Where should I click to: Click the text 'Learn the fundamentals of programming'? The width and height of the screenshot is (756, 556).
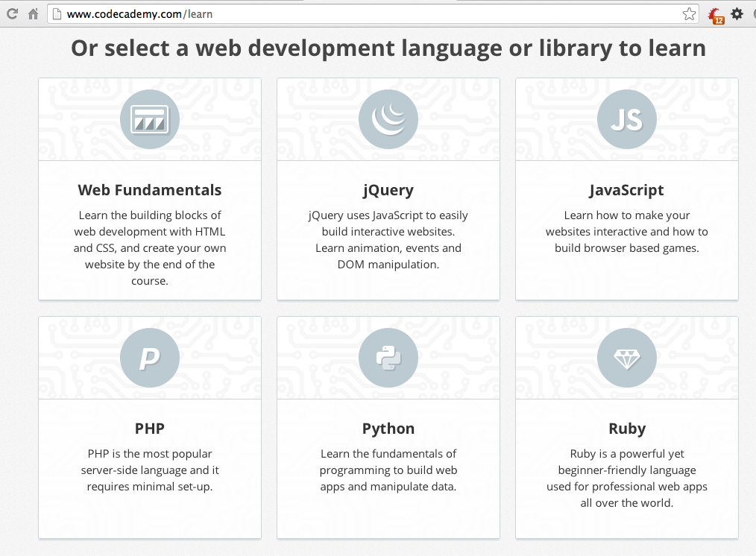388,470
